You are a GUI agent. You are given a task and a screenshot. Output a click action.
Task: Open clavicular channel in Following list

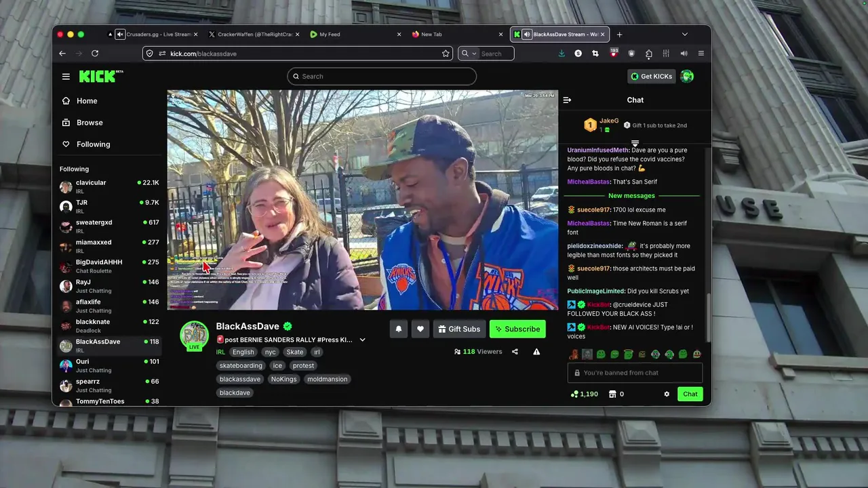tap(109, 187)
